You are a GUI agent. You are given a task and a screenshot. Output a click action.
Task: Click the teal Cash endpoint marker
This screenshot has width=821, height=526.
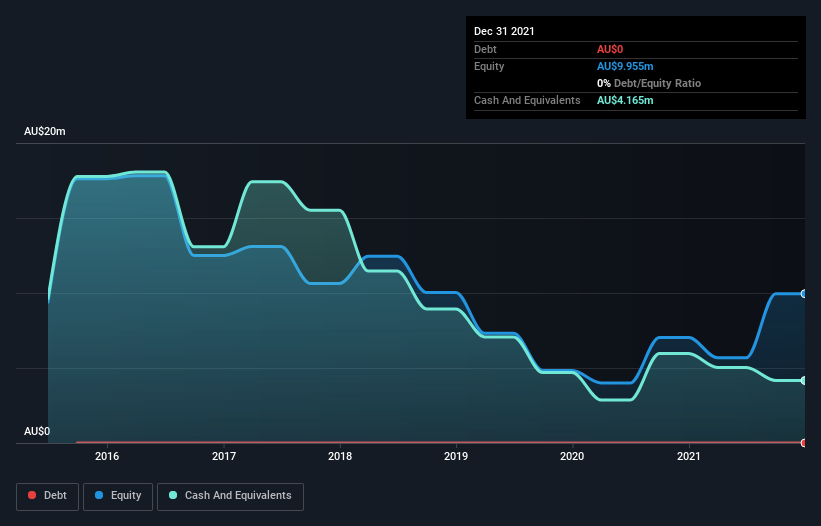pos(804,380)
